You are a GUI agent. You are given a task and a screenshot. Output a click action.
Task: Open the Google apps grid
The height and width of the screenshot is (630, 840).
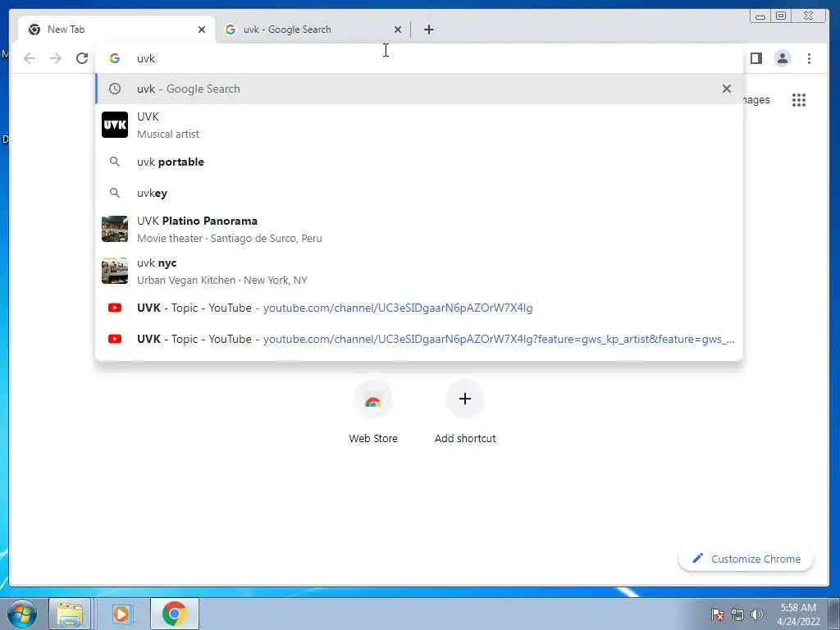[799, 100]
